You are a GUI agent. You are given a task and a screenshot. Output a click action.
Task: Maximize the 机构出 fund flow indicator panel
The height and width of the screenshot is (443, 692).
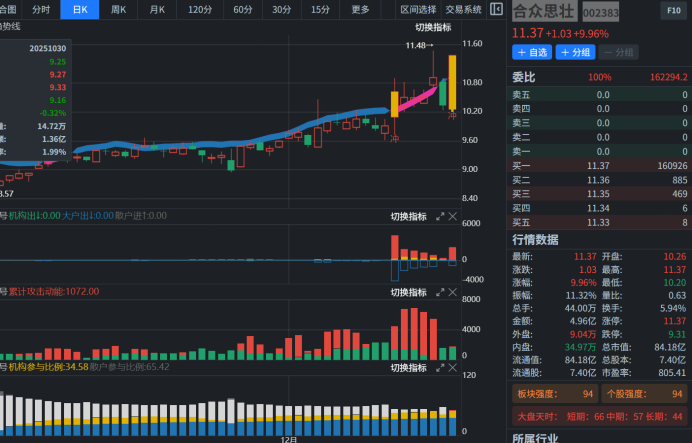(439, 216)
